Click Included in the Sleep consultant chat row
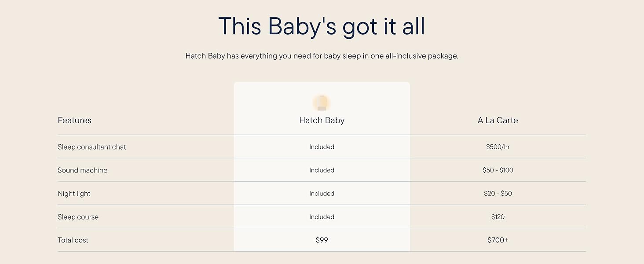Image resolution: width=644 pixels, height=264 pixels. point(322,147)
